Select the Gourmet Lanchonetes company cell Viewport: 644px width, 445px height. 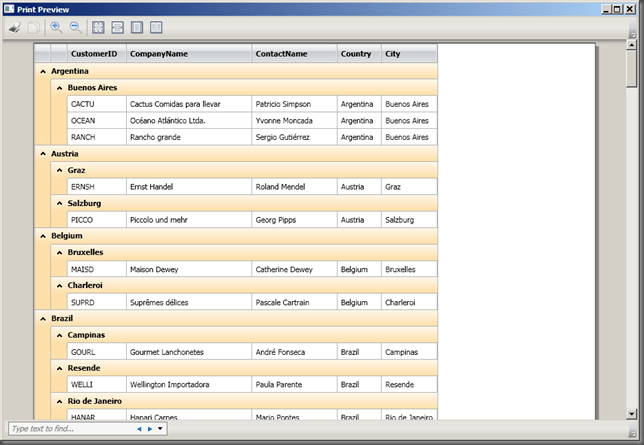point(189,352)
